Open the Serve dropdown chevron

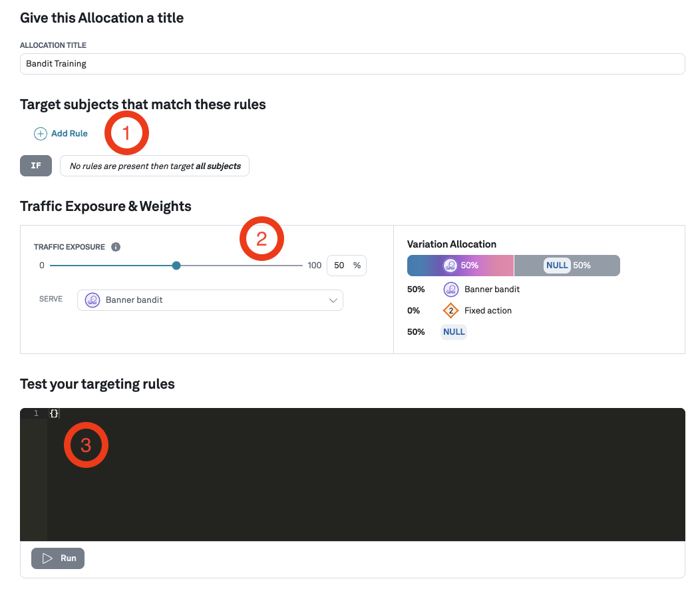pos(333,300)
